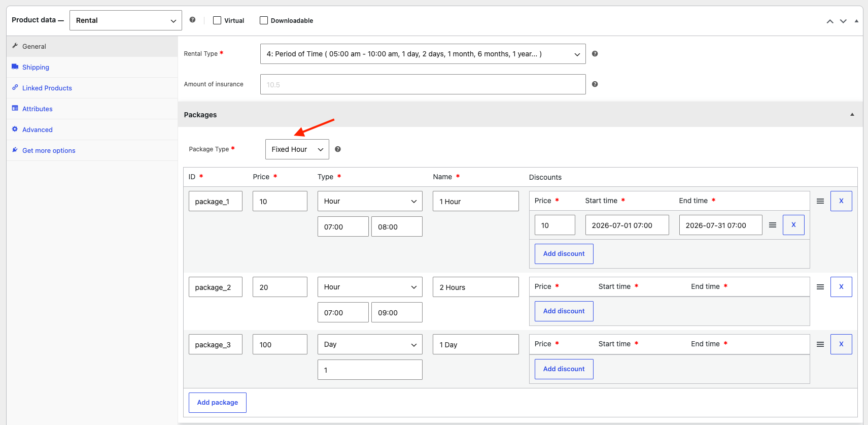Focus the Amount of insurance field
Screen dimensions: 868x425
[x=423, y=84]
